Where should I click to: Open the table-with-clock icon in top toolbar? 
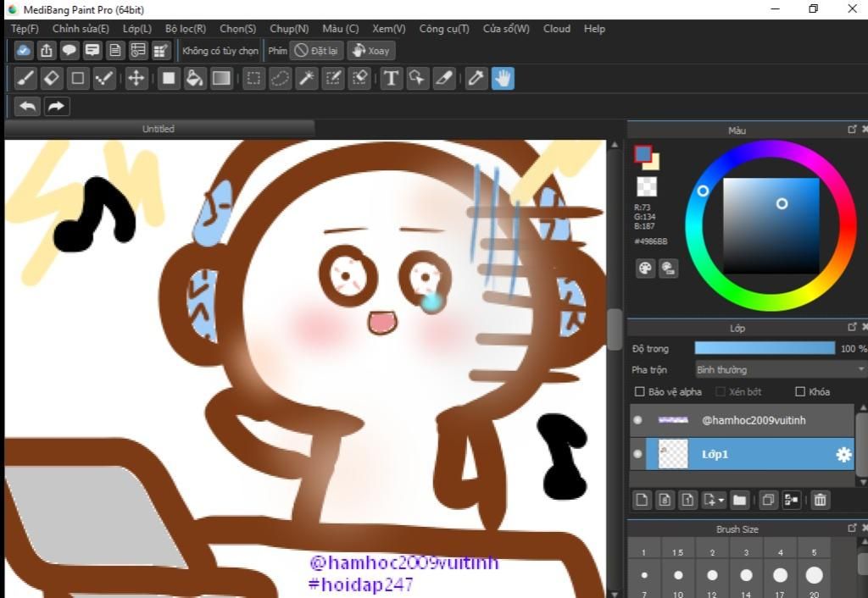(x=137, y=50)
